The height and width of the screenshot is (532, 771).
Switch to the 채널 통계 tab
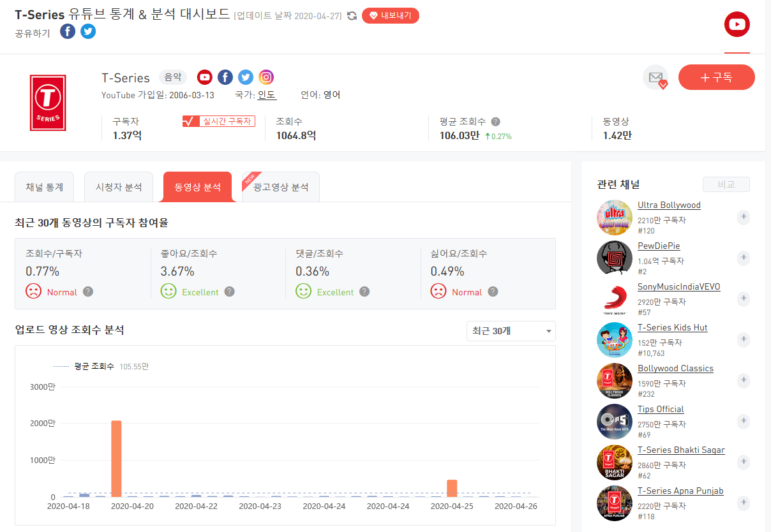click(44, 187)
